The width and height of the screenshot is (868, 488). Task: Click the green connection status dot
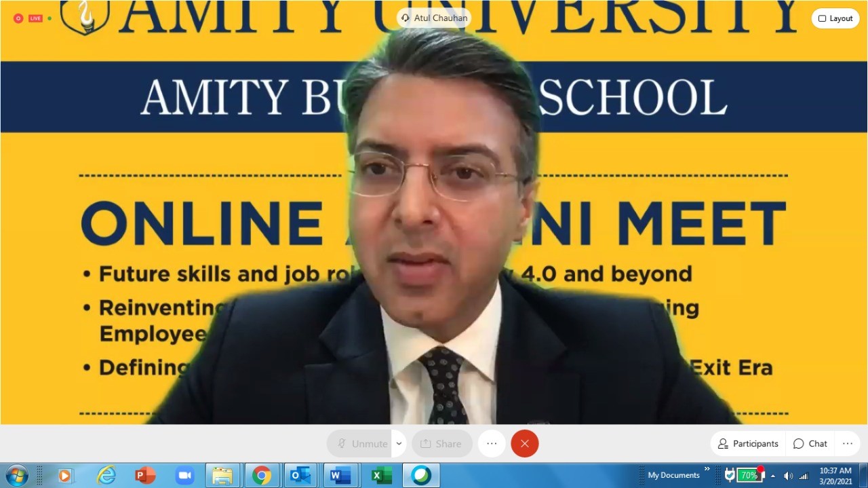coord(50,18)
